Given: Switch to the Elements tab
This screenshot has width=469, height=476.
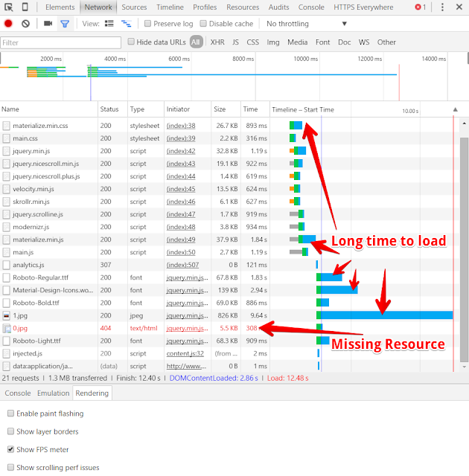Looking at the screenshot, I should pos(60,7).
